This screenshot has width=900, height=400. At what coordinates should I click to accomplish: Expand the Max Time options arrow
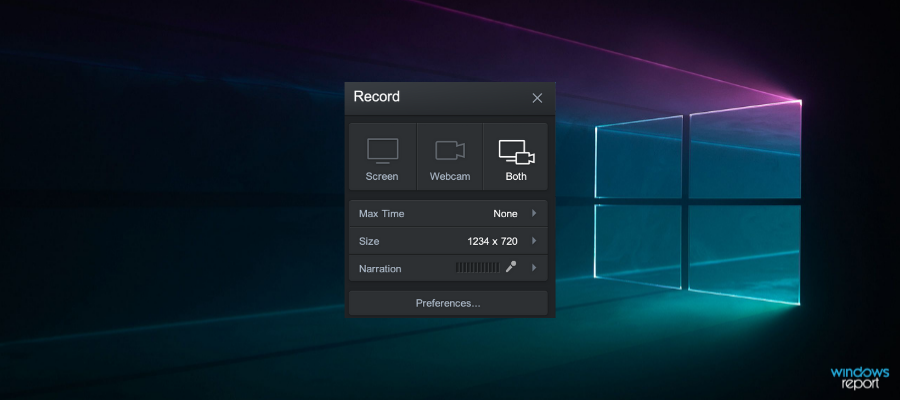point(534,213)
